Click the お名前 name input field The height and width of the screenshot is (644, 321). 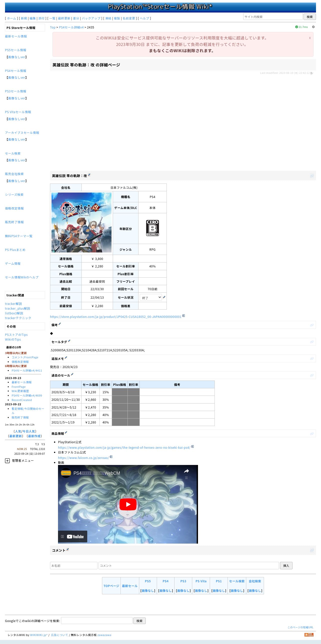[x=73, y=566]
